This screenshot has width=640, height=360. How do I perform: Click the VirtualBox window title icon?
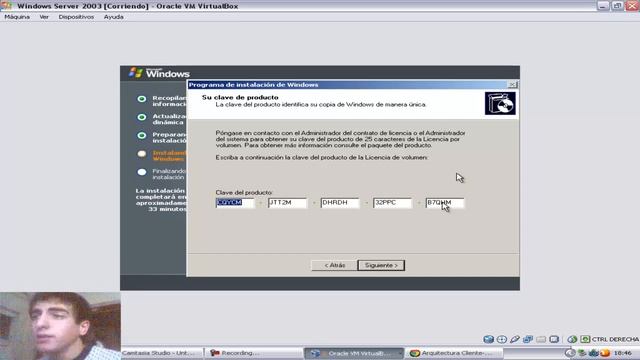[x=7, y=5]
